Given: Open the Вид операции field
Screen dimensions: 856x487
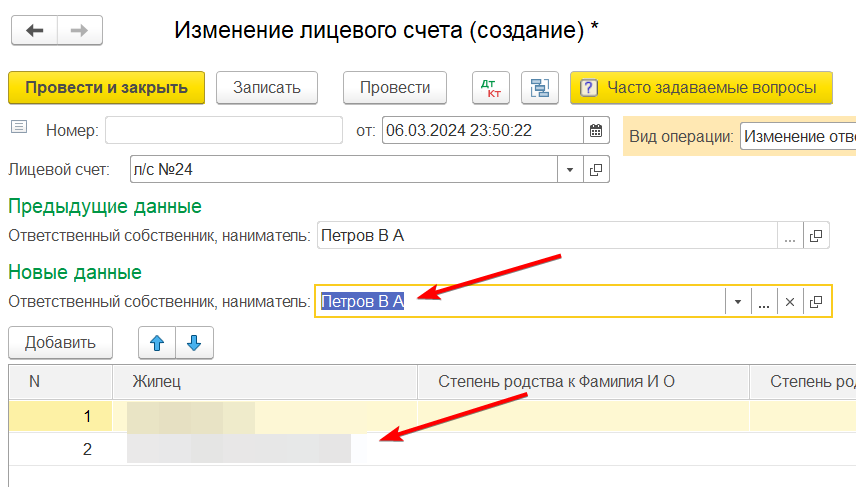Looking at the screenshot, I should [x=798, y=136].
